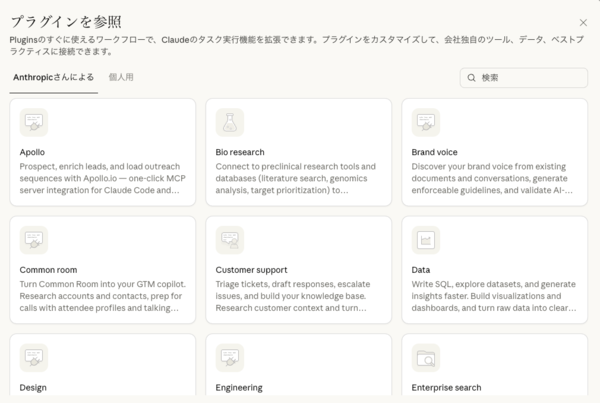Open the Apollo plugin title
This screenshot has height=403, width=600.
pos(32,152)
